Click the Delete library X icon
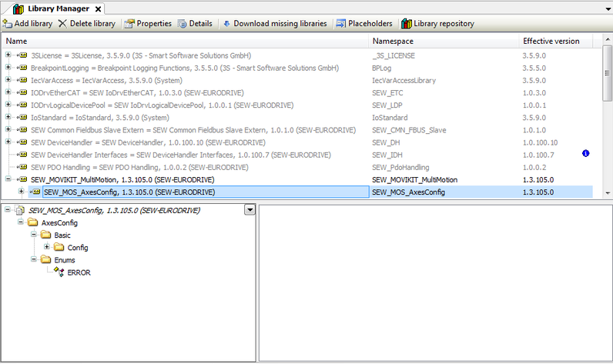613x364 pixels. (62, 24)
